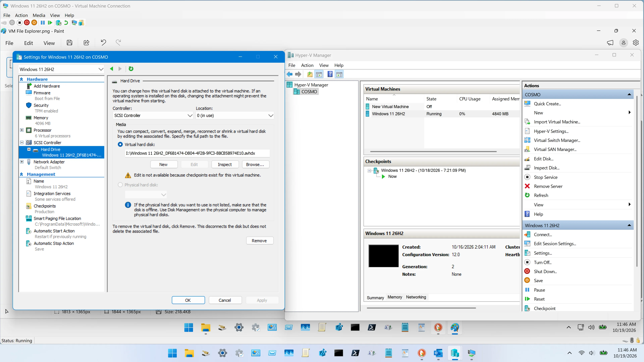Image resolution: width=644 pixels, height=362 pixels.
Task: Open the Windows 11 26H2 VM selector dropdown
Action: pyautogui.click(x=61, y=69)
